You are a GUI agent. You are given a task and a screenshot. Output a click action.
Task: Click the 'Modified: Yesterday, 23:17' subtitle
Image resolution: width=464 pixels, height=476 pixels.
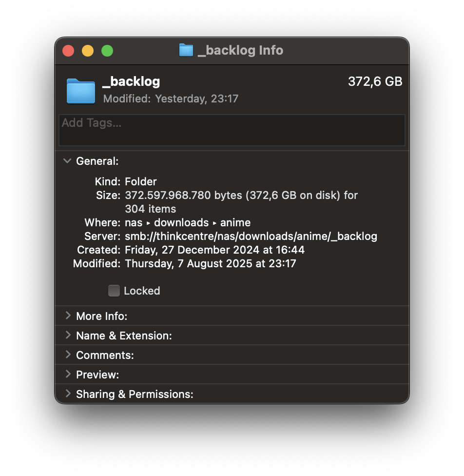pyautogui.click(x=171, y=99)
